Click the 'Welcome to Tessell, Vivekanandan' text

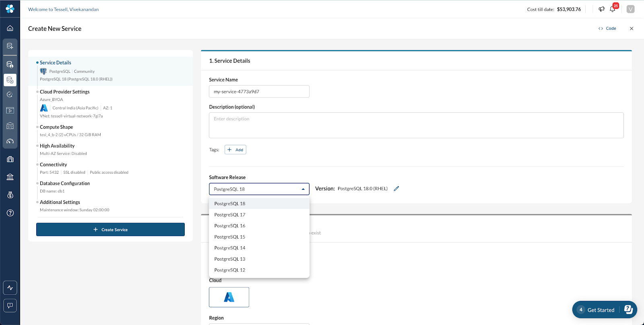pyautogui.click(x=63, y=9)
